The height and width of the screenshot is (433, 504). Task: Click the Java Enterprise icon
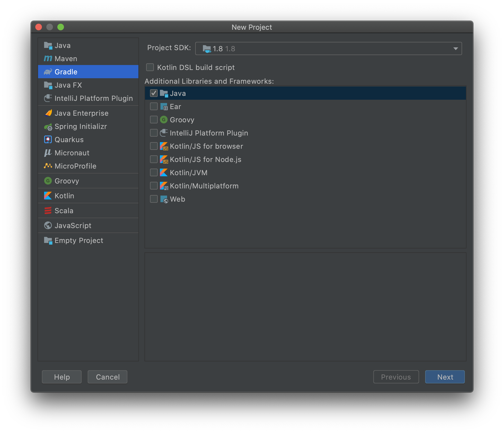48,113
